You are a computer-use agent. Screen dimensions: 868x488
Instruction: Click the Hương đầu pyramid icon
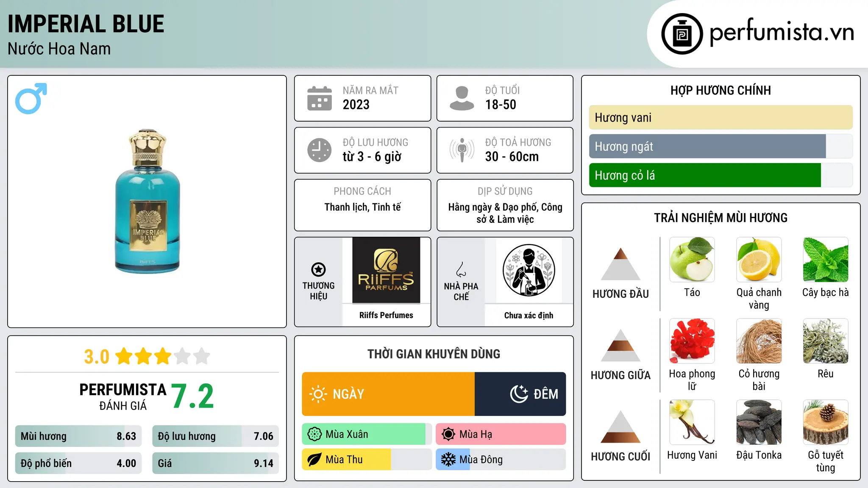pyautogui.click(x=620, y=263)
